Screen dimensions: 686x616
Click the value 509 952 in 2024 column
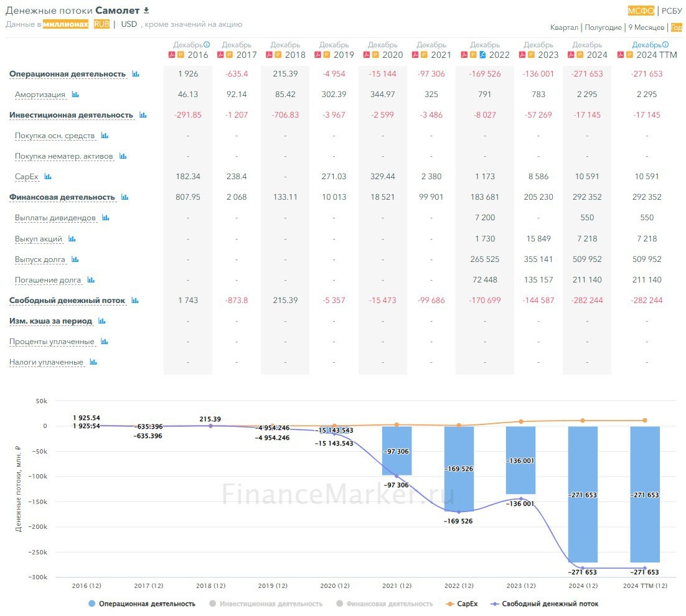point(587,259)
